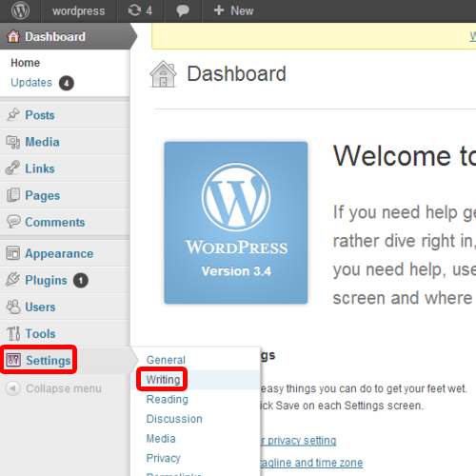The image size is (476, 476).
Task: Open the Dashboard sidebar menu header
Action: tap(55, 36)
